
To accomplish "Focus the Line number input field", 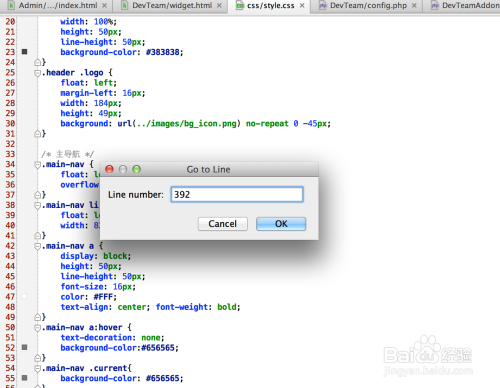I will [x=237, y=194].
